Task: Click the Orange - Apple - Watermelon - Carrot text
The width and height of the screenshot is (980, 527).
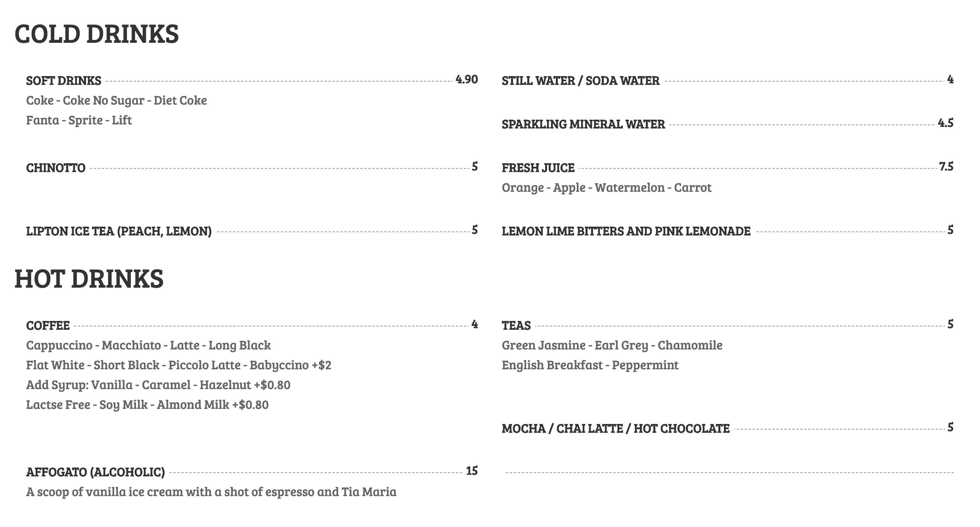Action: click(x=606, y=188)
